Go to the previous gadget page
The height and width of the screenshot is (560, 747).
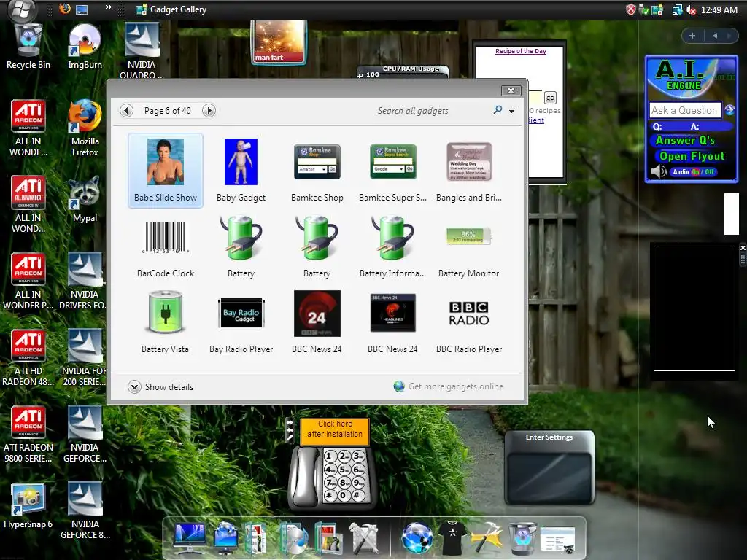[126, 111]
